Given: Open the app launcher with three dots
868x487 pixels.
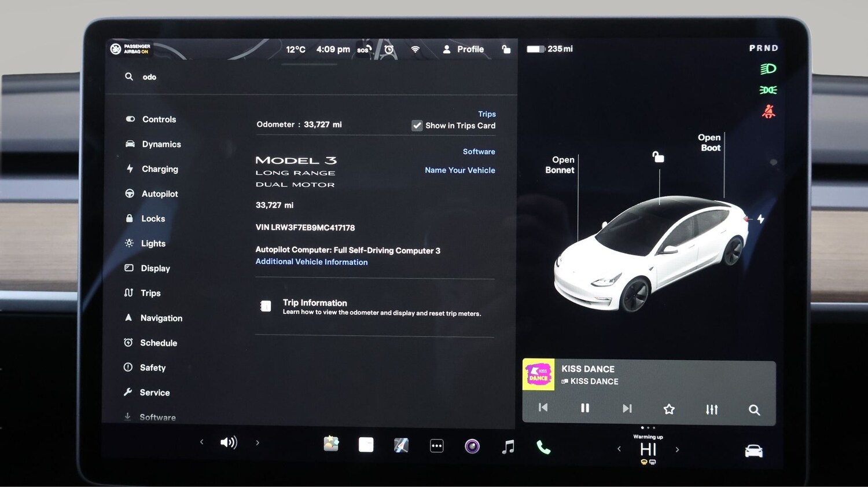Looking at the screenshot, I should tap(437, 445).
